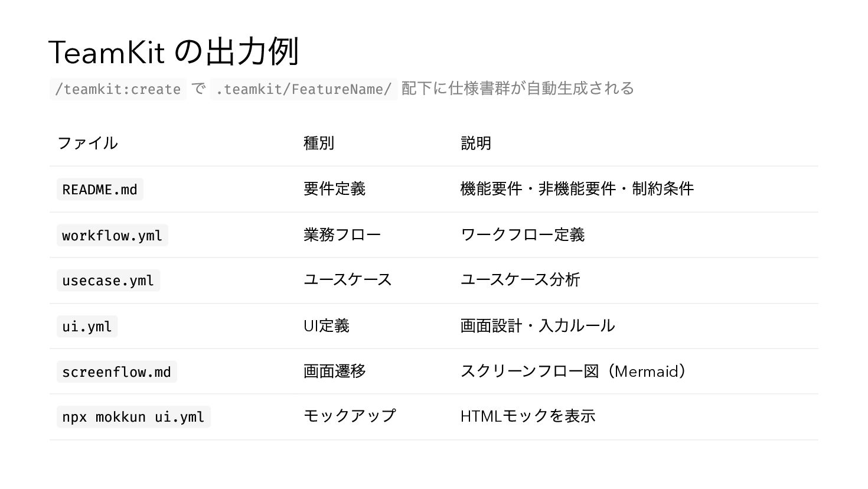868x489 pixels.
Task: Click the "npx mokkun ui.yml" command
Action: coord(133,417)
